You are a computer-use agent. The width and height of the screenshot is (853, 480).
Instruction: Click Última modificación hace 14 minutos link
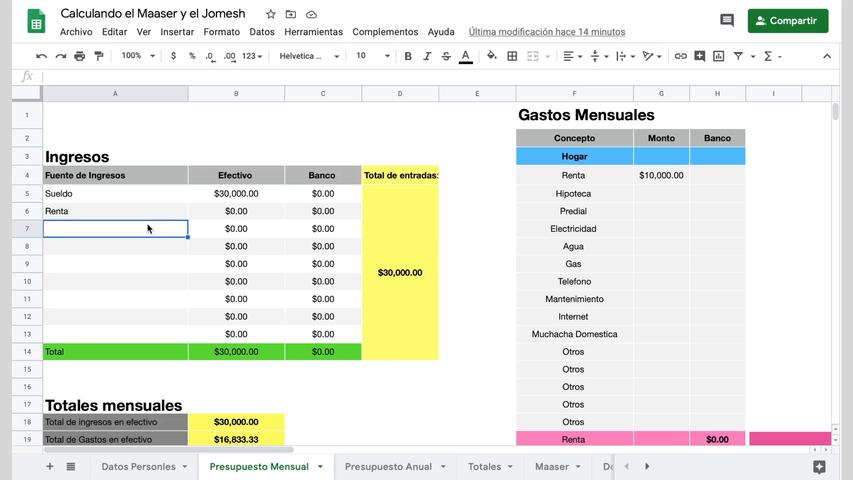(x=547, y=32)
